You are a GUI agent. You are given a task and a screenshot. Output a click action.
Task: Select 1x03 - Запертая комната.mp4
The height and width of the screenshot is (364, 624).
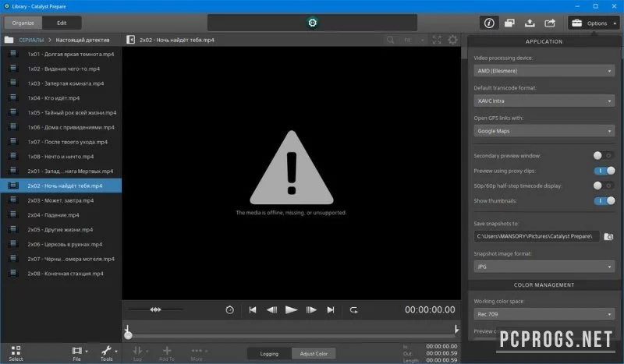point(61,83)
